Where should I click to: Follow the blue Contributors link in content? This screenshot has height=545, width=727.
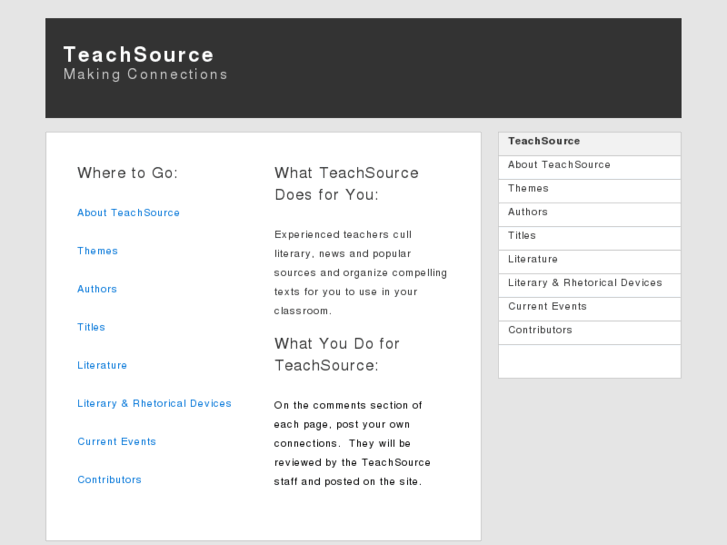pyautogui.click(x=109, y=480)
